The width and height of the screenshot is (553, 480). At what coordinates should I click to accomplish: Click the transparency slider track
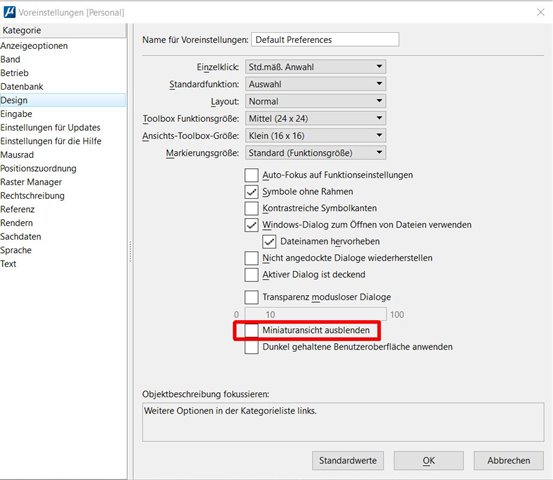[316, 314]
